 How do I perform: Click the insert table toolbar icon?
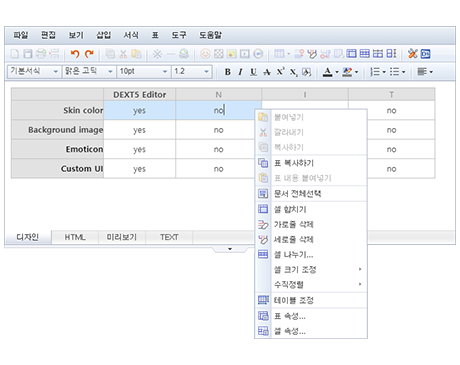pos(279,53)
